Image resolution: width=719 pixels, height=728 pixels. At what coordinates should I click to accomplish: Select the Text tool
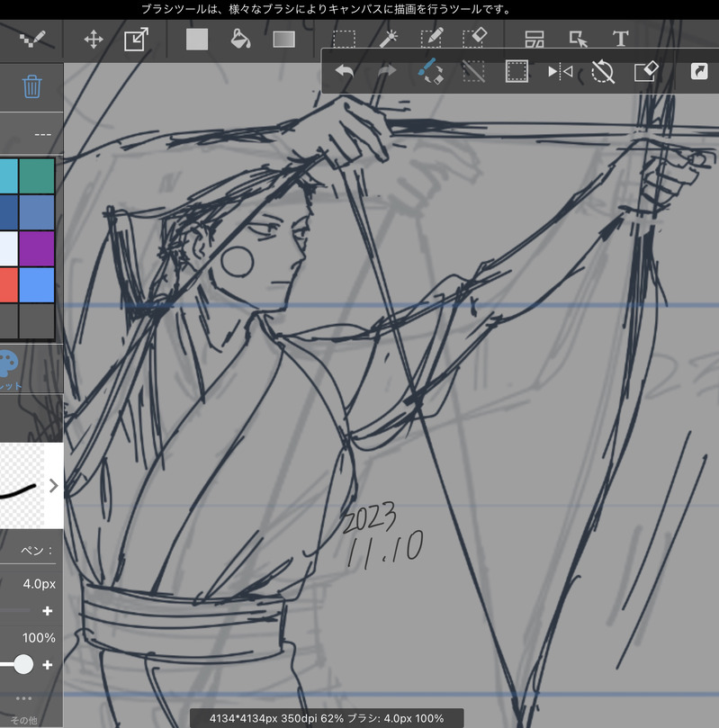[x=621, y=39]
